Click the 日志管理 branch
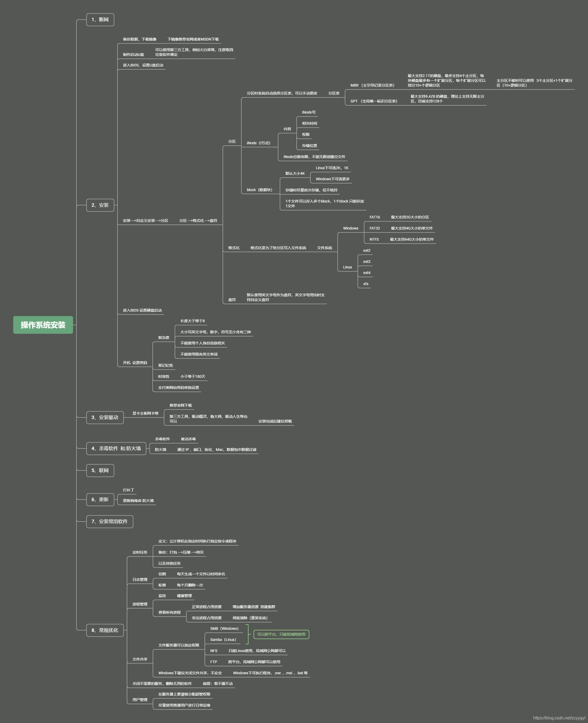Screen dimensions: 588x723 (139, 580)
